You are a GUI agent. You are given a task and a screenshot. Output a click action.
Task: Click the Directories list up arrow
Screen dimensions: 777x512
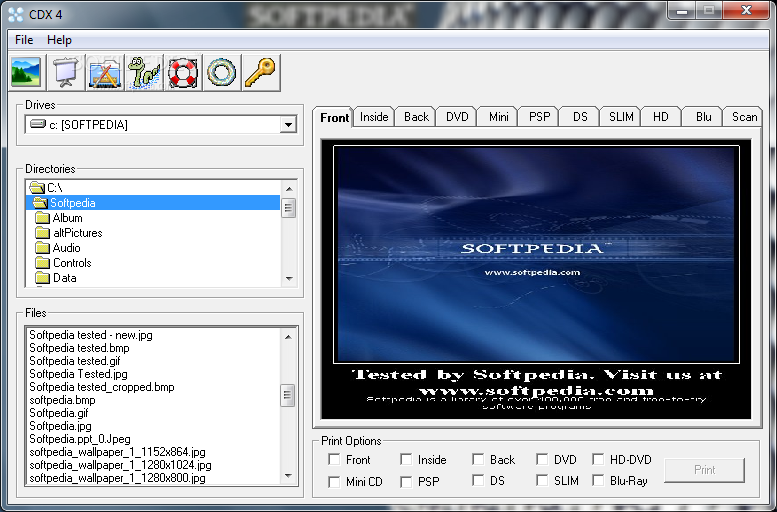(x=289, y=188)
